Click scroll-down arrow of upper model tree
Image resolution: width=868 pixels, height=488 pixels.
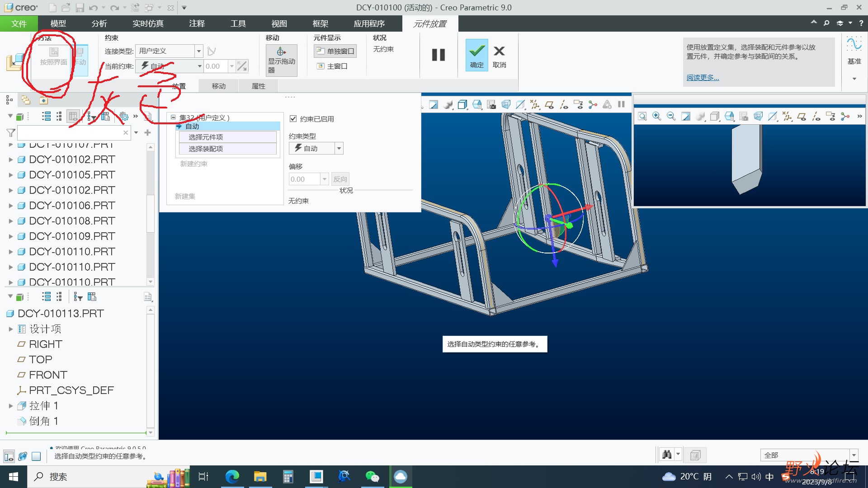[x=151, y=282]
